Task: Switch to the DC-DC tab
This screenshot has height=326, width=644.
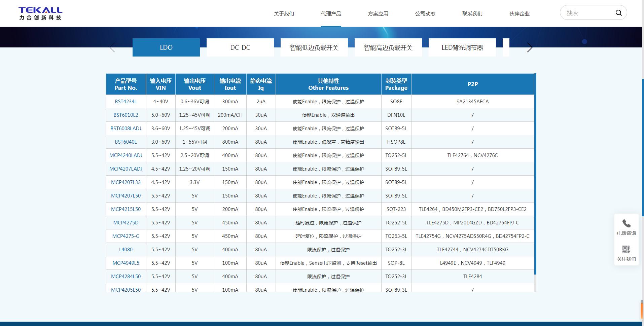Action: coord(240,47)
